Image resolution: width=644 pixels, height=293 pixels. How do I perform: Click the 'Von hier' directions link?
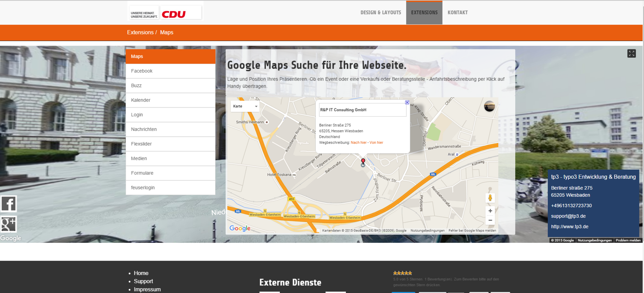[x=376, y=142]
